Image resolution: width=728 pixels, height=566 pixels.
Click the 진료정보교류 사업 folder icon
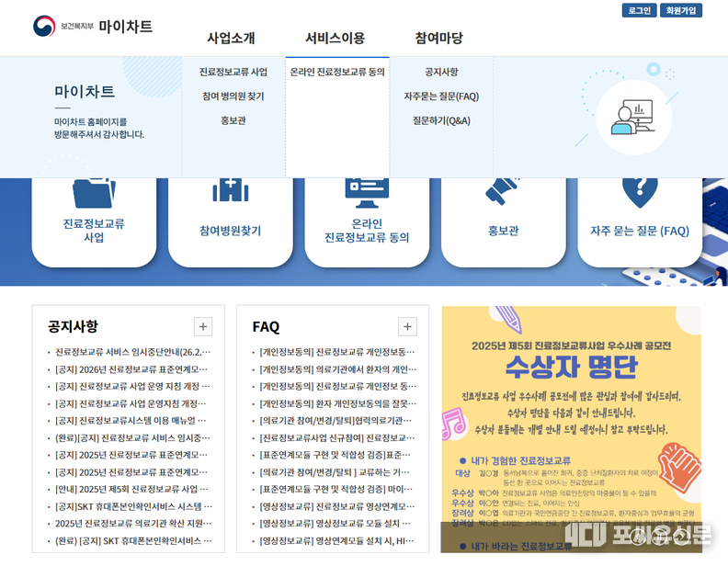click(x=94, y=192)
